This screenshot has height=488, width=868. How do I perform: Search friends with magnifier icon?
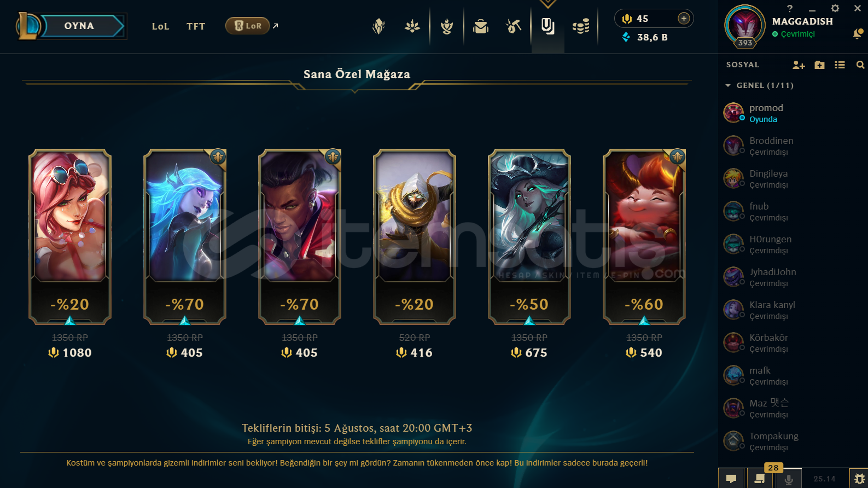pyautogui.click(x=860, y=65)
